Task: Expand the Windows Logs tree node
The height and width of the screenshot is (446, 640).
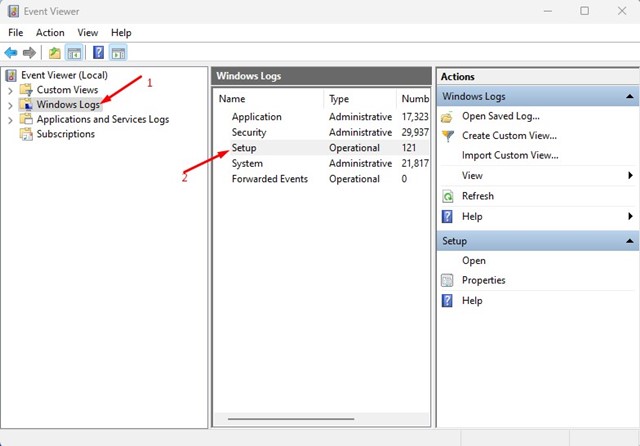Action: coord(11,105)
